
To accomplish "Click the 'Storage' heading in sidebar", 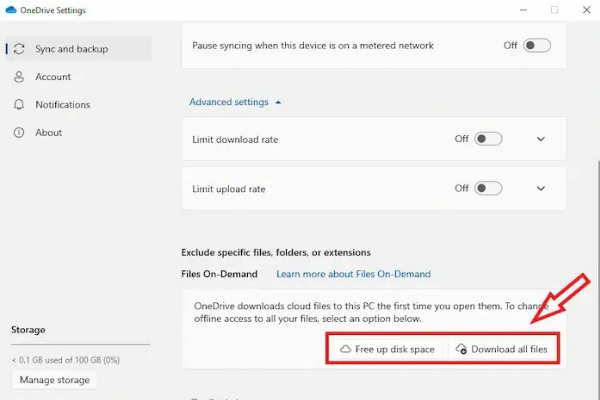I will tap(28, 330).
